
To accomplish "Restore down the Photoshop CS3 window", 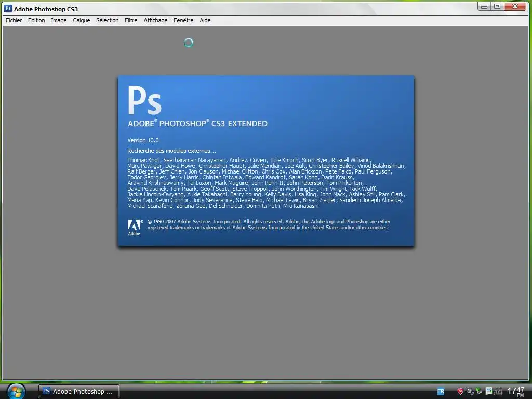I will click(497, 6).
